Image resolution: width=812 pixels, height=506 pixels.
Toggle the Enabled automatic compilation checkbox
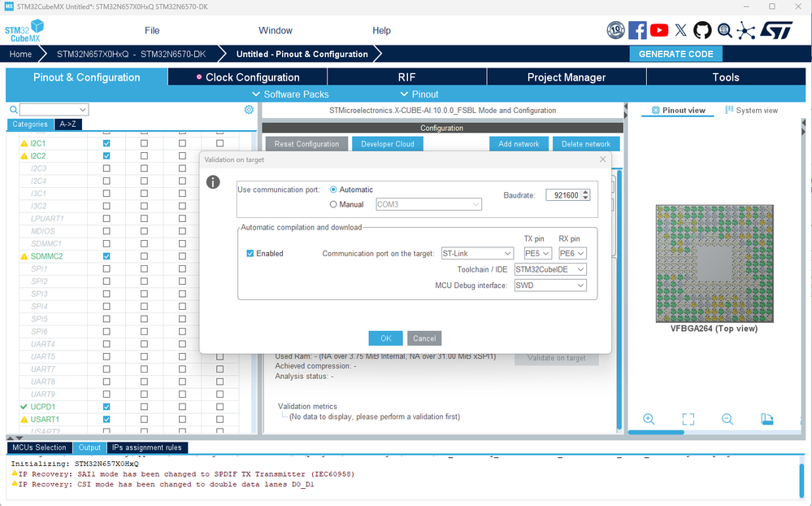click(250, 254)
